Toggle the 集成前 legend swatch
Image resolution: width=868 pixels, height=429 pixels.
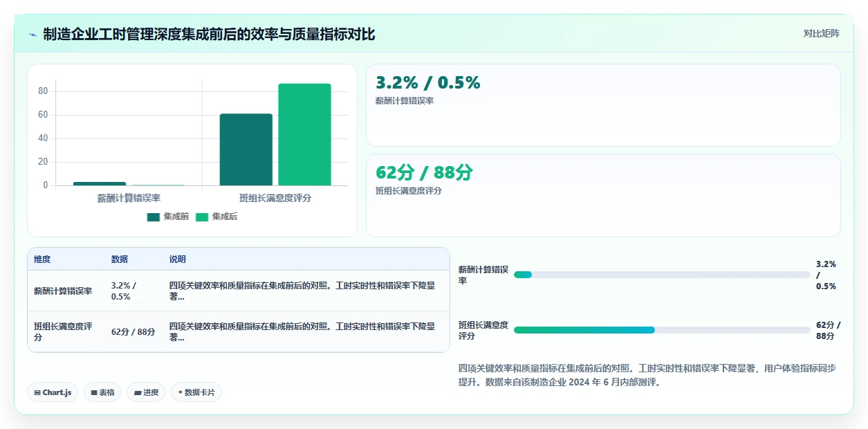pyautogui.click(x=154, y=217)
